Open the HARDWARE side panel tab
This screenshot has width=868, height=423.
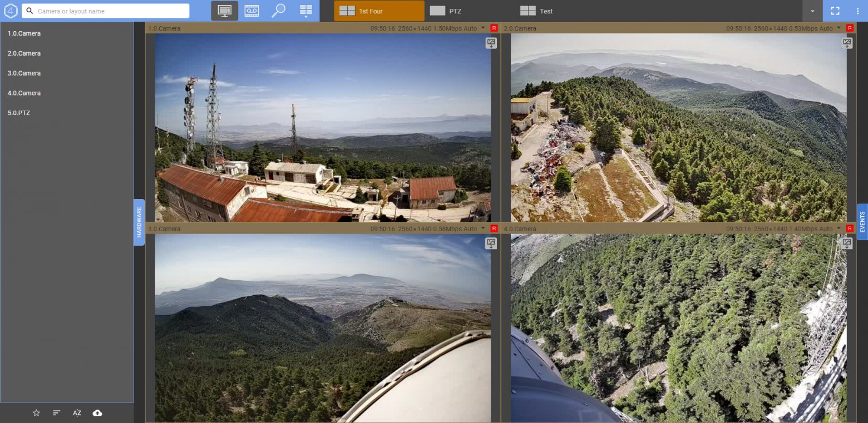[x=139, y=222]
